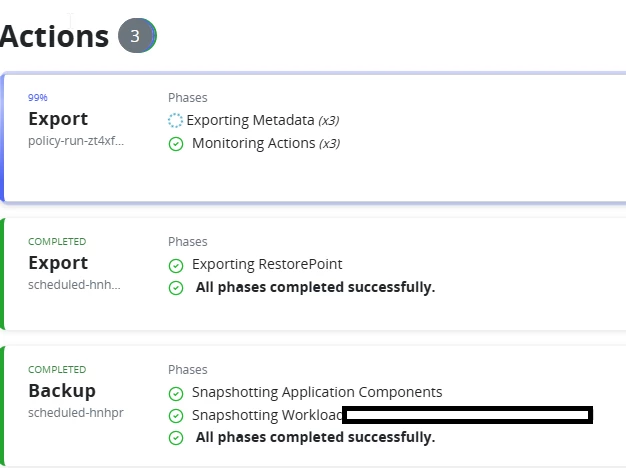626x468 pixels.
Task: Click the spinning Exporting Metadata progress icon
Action: coord(175,121)
